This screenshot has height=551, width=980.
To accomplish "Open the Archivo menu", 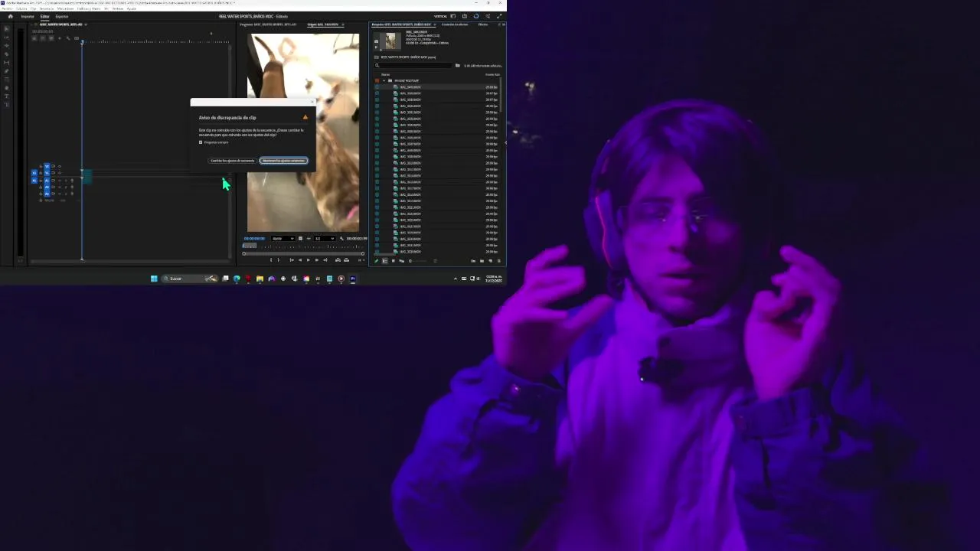I will point(7,8).
